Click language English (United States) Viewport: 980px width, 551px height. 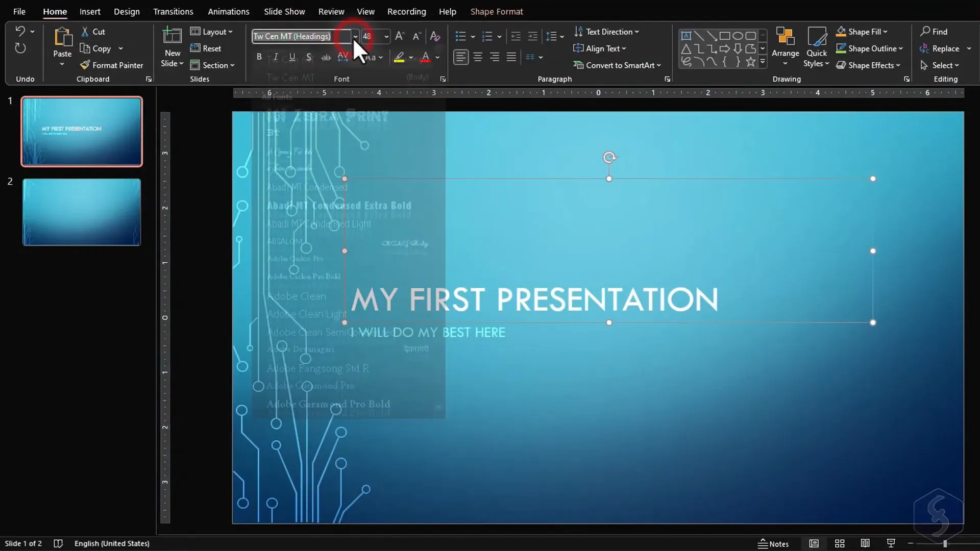pos(112,543)
